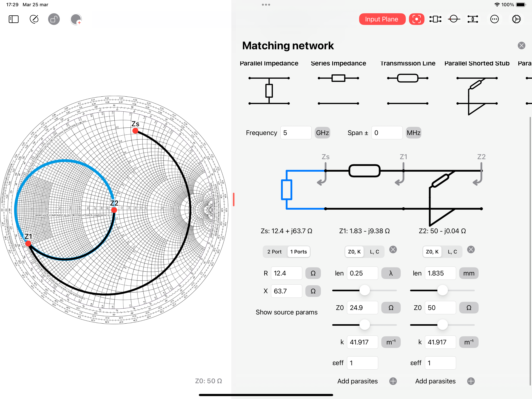Change the λ length unit
The width and height of the screenshot is (532, 399).
391,273
